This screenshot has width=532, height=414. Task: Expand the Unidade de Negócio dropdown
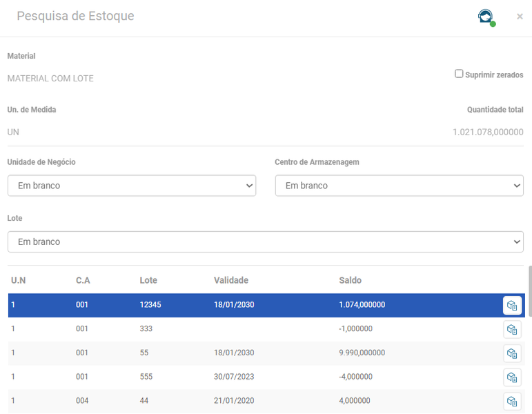click(132, 186)
